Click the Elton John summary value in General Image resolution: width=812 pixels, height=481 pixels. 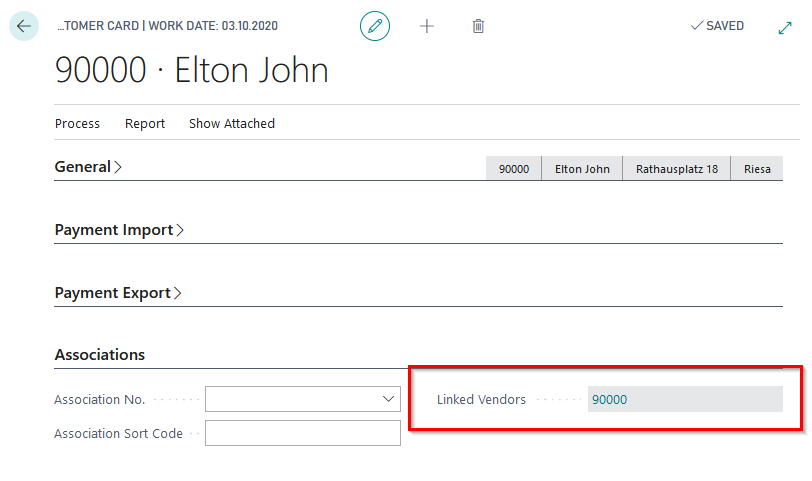tap(582, 169)
